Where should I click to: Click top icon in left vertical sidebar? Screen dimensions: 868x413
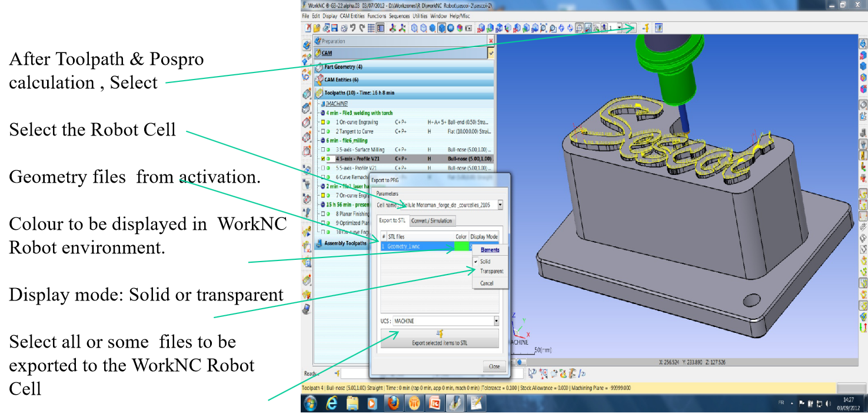[307, 44]
